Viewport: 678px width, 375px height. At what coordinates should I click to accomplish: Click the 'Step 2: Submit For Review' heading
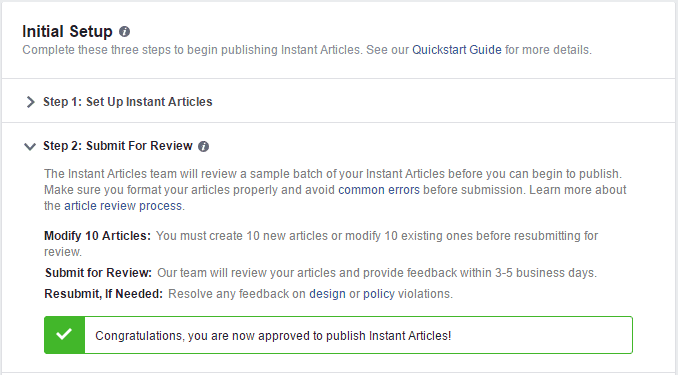[118, 146]
